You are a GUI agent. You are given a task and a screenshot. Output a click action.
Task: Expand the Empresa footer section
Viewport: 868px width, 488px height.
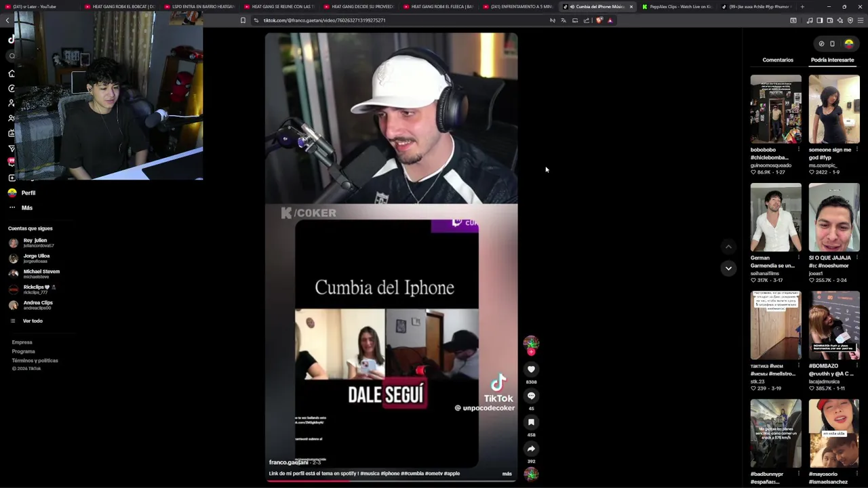pos(22,342)
